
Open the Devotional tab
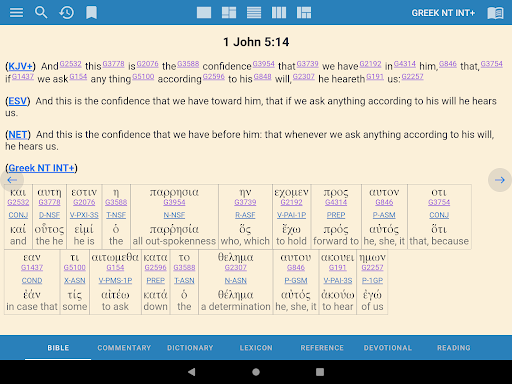pyautogui.click(x=388, y=348)
